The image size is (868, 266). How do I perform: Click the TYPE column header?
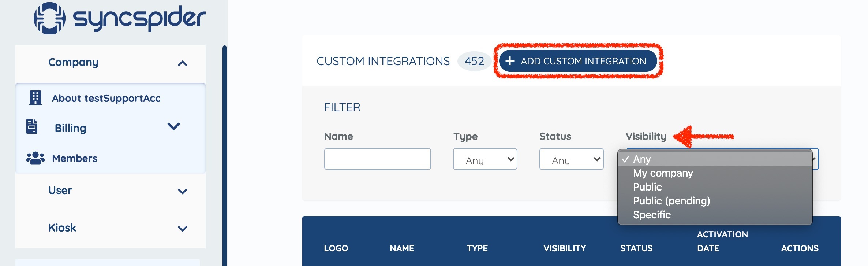(x=477, y=248)
